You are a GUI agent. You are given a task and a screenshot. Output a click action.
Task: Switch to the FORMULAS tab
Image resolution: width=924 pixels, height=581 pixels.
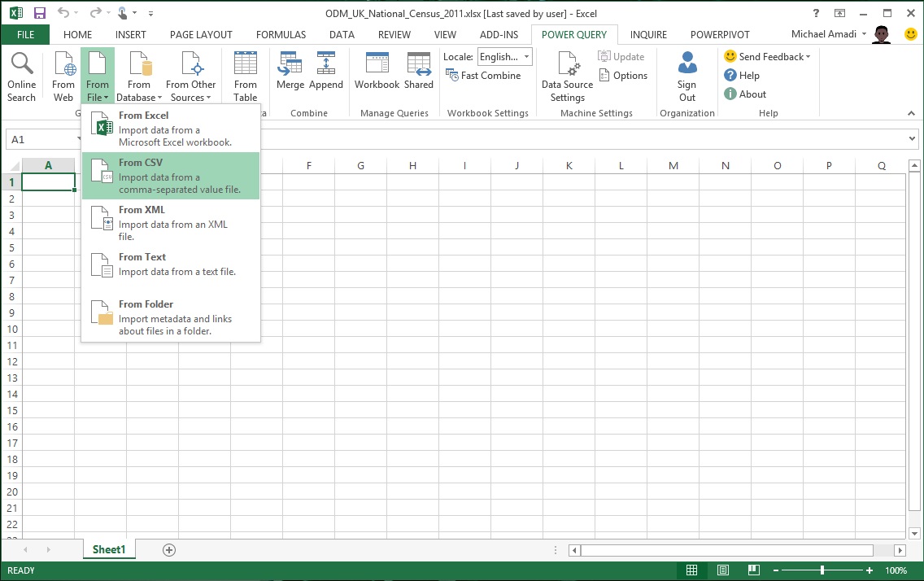(x=281, y=35)
